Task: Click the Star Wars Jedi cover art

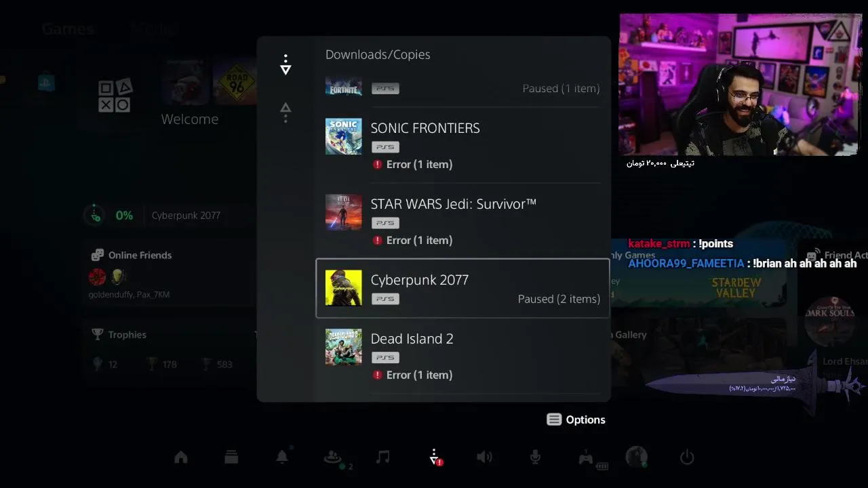Action: tap(343, 212)
